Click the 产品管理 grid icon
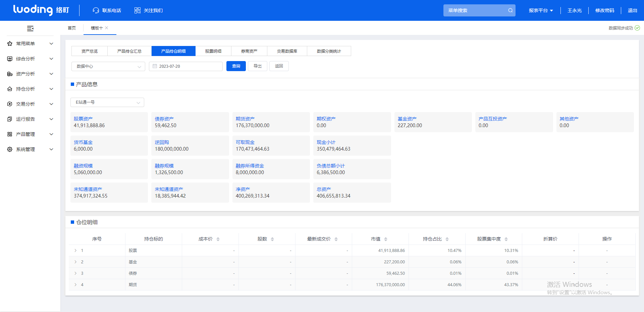Viewport: 644px width, 312px height. click(10, 134)
